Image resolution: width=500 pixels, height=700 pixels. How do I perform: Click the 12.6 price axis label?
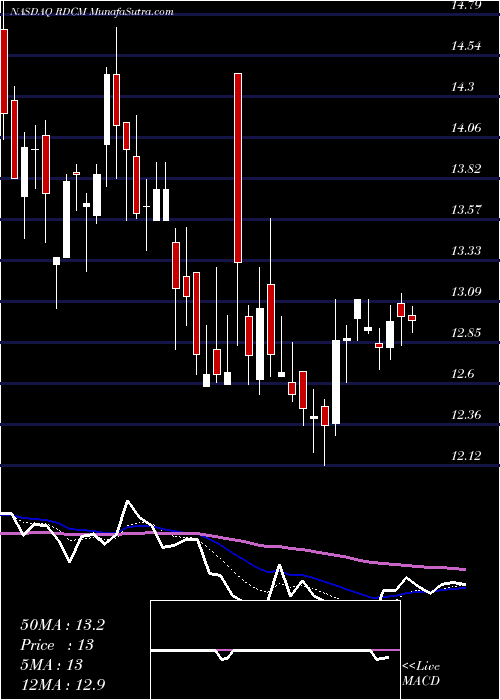(x=463, y=374)
